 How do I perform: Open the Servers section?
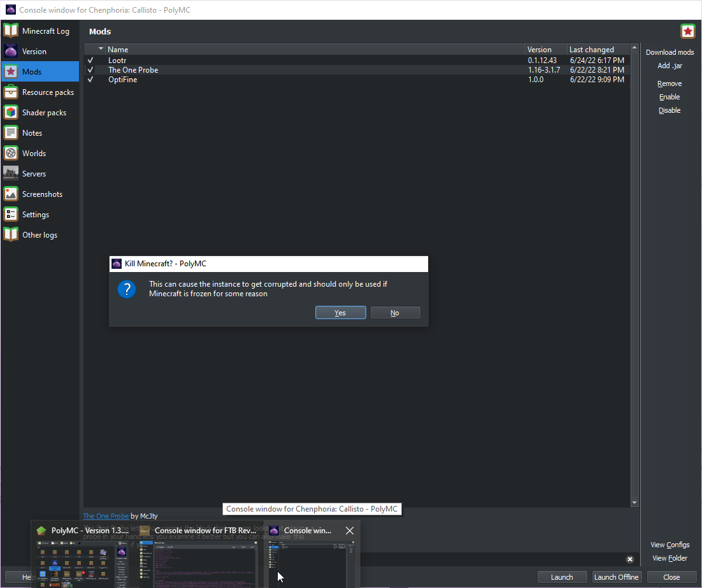point(33,173)
